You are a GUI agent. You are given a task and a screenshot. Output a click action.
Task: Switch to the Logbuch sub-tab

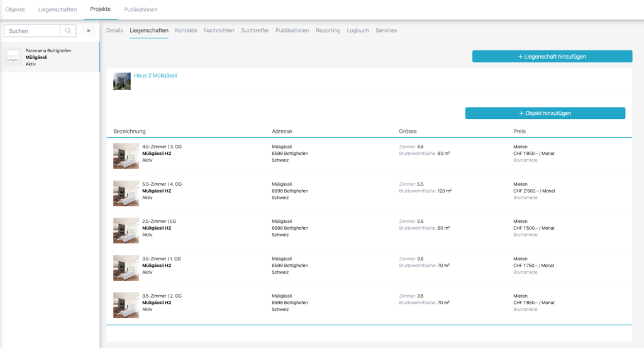coord(358,30)
